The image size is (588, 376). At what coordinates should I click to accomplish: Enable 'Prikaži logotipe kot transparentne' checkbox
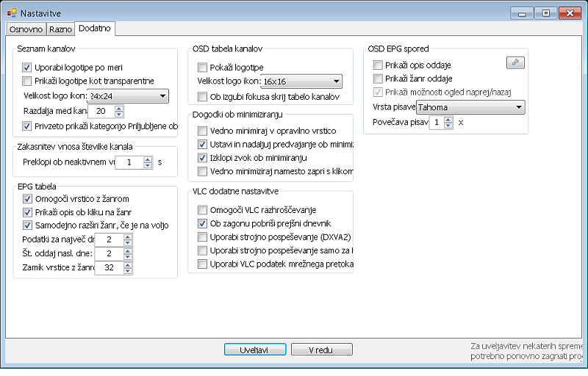28,81
